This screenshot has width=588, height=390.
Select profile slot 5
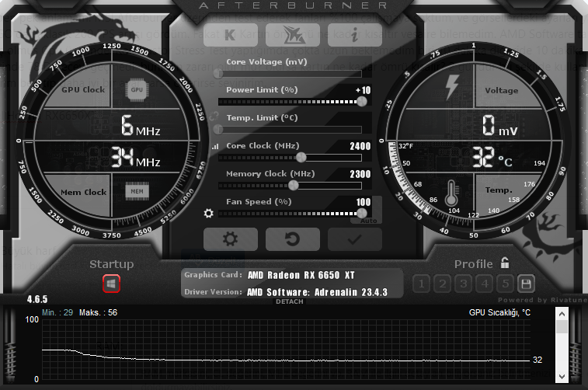[506, 284]
